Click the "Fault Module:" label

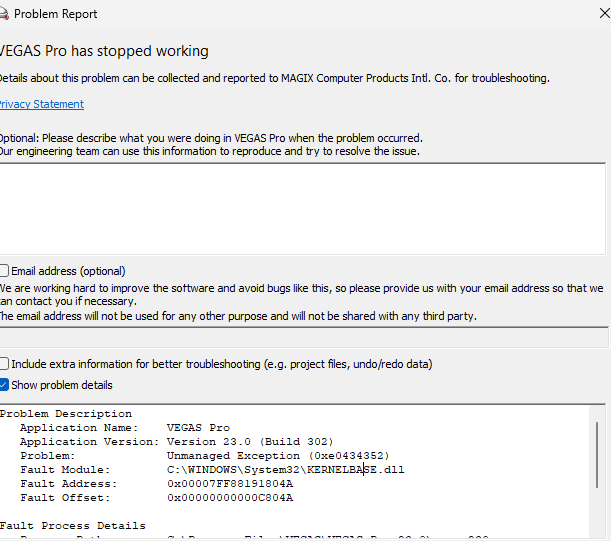coord(65,470)
